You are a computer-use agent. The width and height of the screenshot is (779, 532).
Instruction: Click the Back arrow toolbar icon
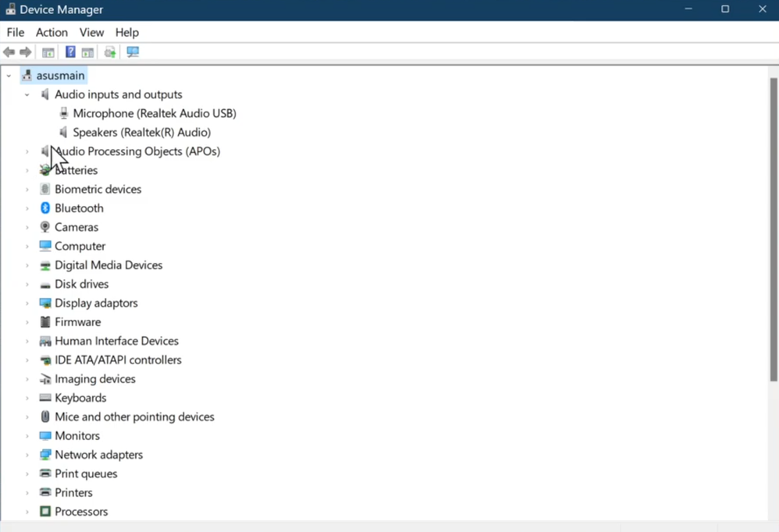point(9,52)
